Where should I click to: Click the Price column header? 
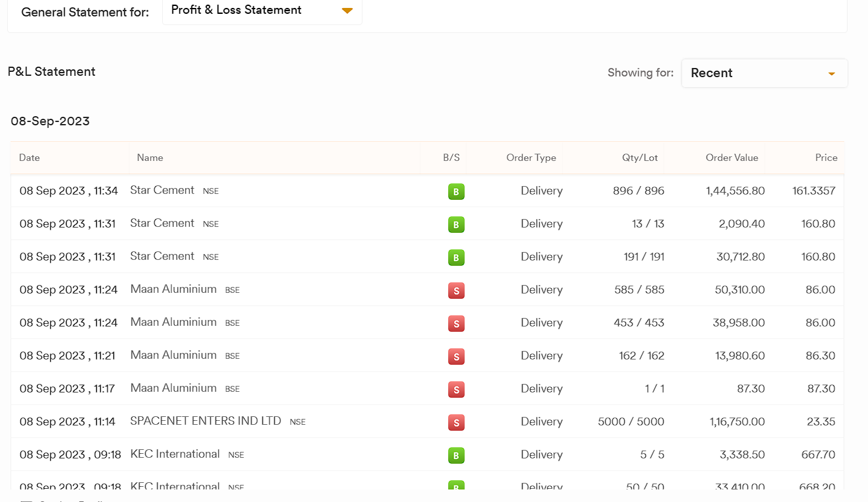(826, 158)
